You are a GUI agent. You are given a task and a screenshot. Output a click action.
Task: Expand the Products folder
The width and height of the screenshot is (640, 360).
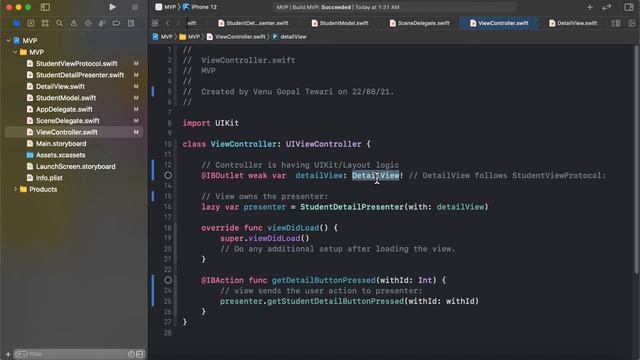pyautogui.click(x=16, y=189)
